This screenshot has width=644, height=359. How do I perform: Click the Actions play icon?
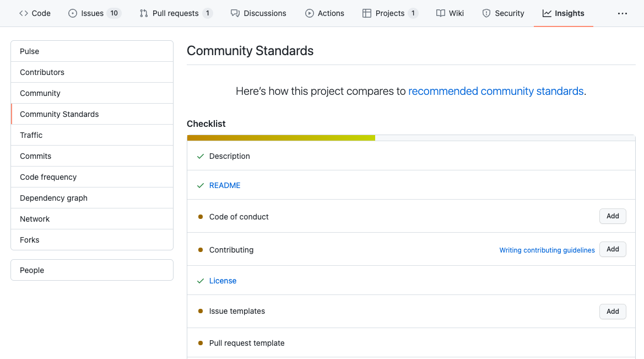tap(310, 13)
